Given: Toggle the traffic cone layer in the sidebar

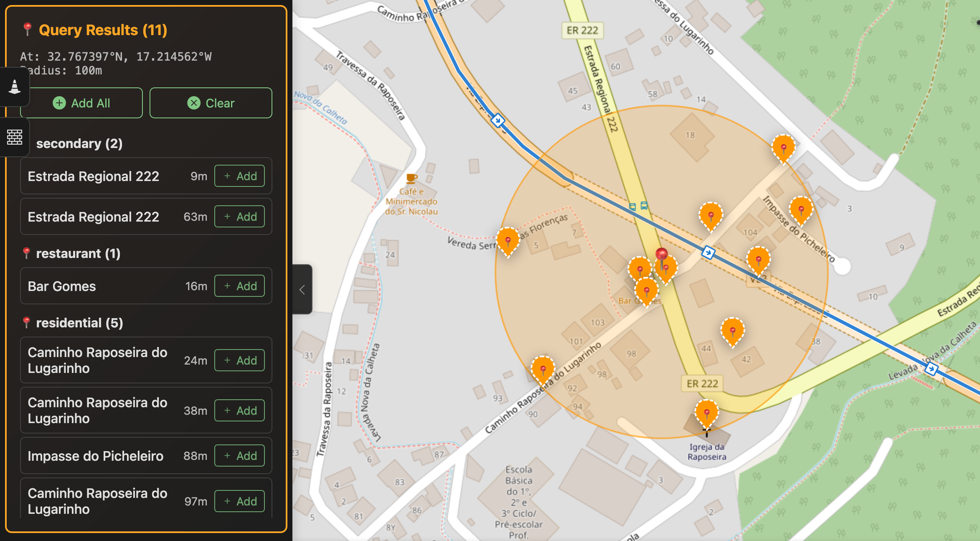Looking at the screenshot, I should pyautogui.click(x=14, y=87).
